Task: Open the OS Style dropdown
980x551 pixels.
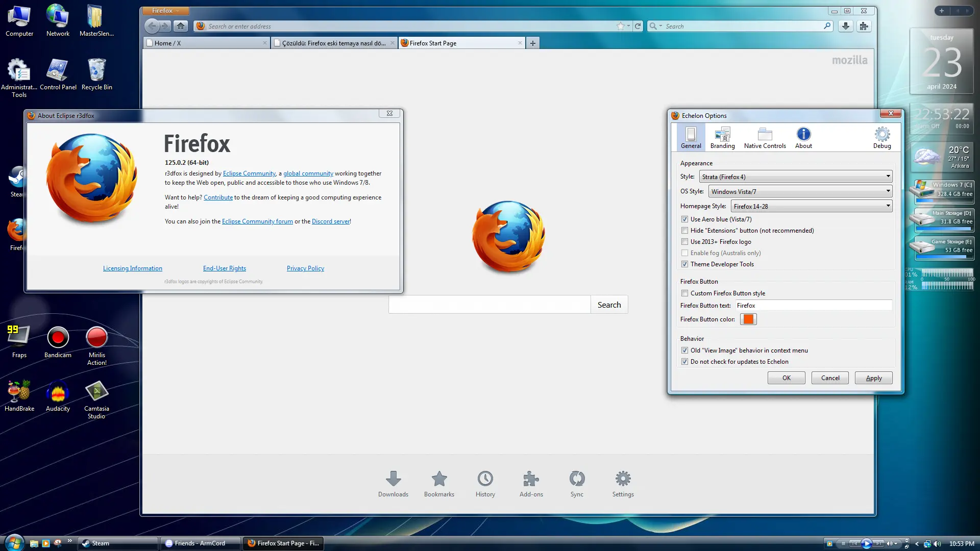Action: [x=800, y=191]
